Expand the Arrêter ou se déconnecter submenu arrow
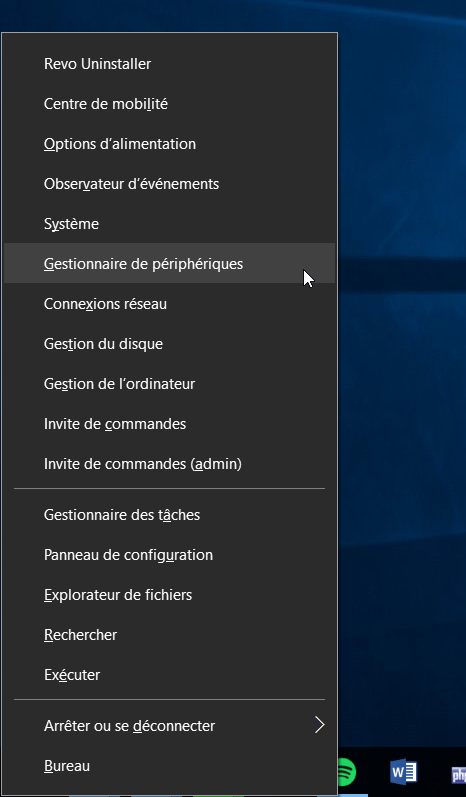This screenshot has height=797, width=466. [x=319, y=725]
